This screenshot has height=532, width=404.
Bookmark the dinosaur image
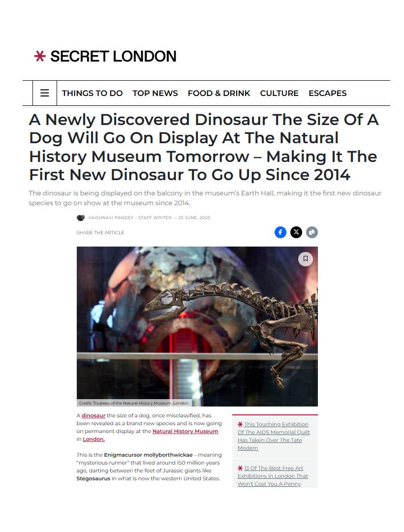coord(305,259)
